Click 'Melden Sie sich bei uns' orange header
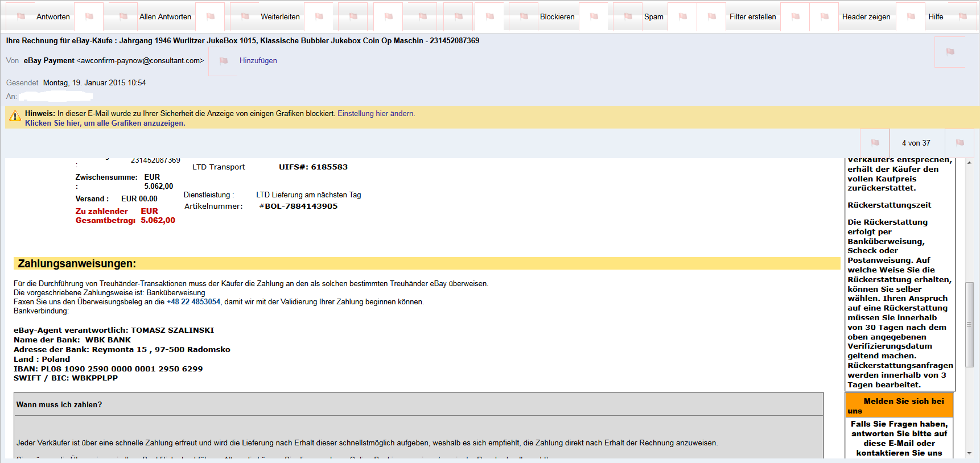 click(x=899, y=406)
